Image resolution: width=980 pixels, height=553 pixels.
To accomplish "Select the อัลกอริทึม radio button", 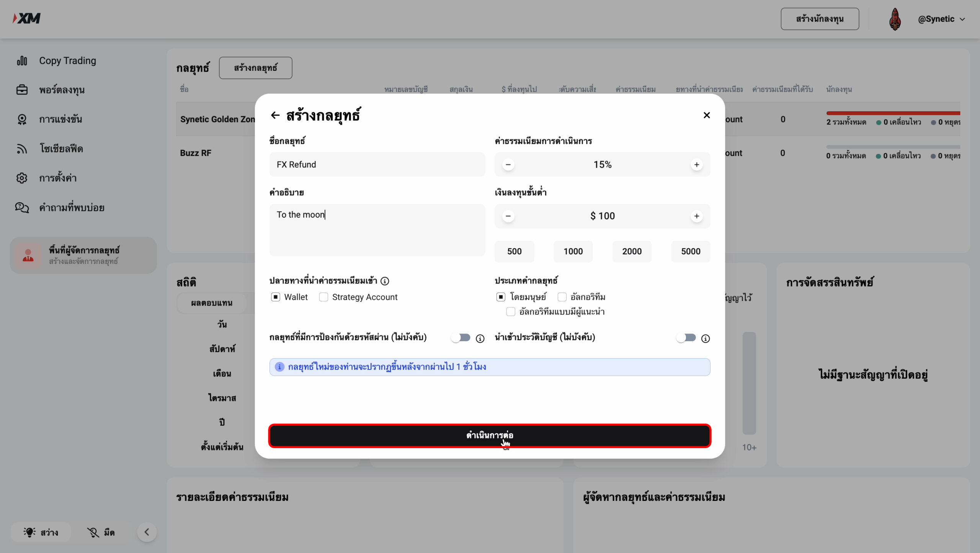I will [x=561, y=297].
